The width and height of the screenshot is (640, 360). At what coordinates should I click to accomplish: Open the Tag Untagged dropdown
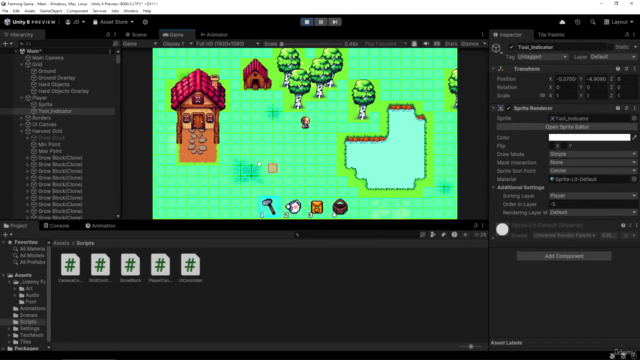[542, 57]
